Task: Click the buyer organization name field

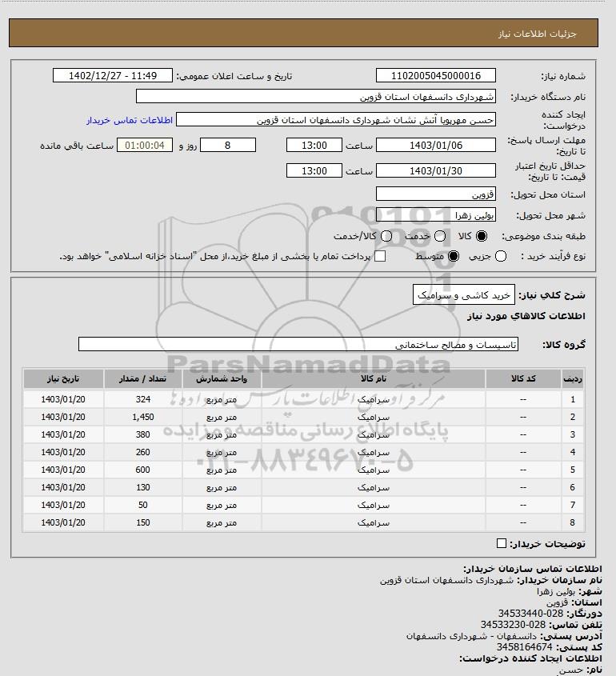Action: pos(315,96)
